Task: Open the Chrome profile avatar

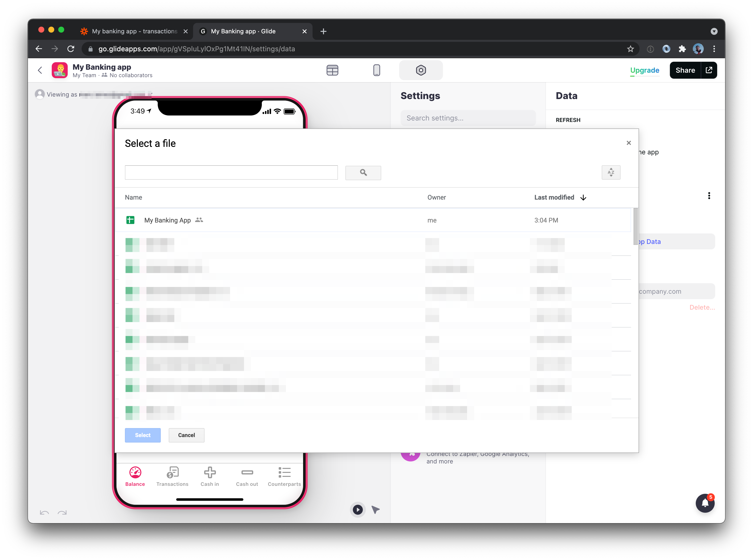Action: pyautogui.click(x=698, y=49)
